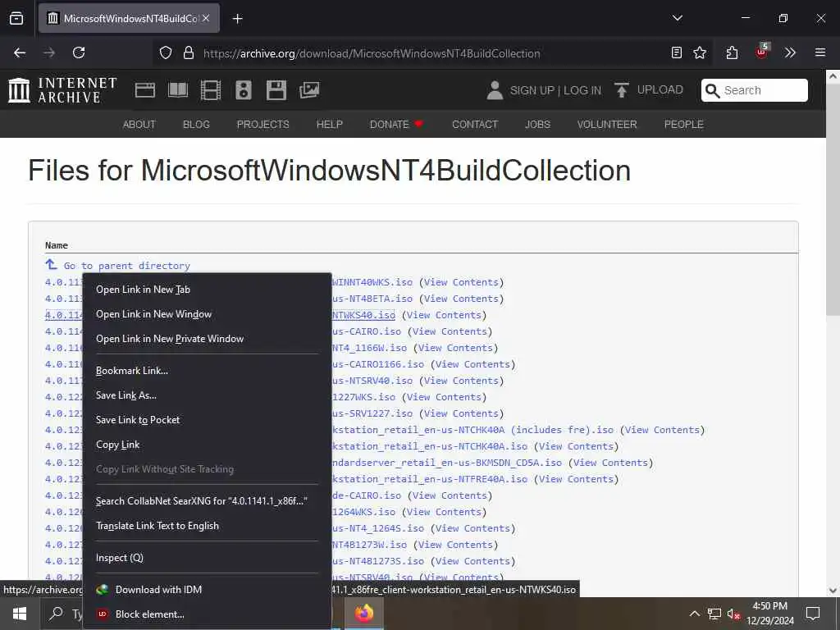
Task: Click the user avatar icon
Action: [x=495, y=90]
